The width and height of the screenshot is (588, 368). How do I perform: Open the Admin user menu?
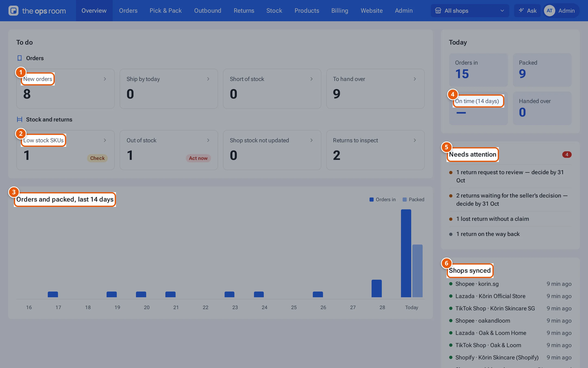click(561, 11)
